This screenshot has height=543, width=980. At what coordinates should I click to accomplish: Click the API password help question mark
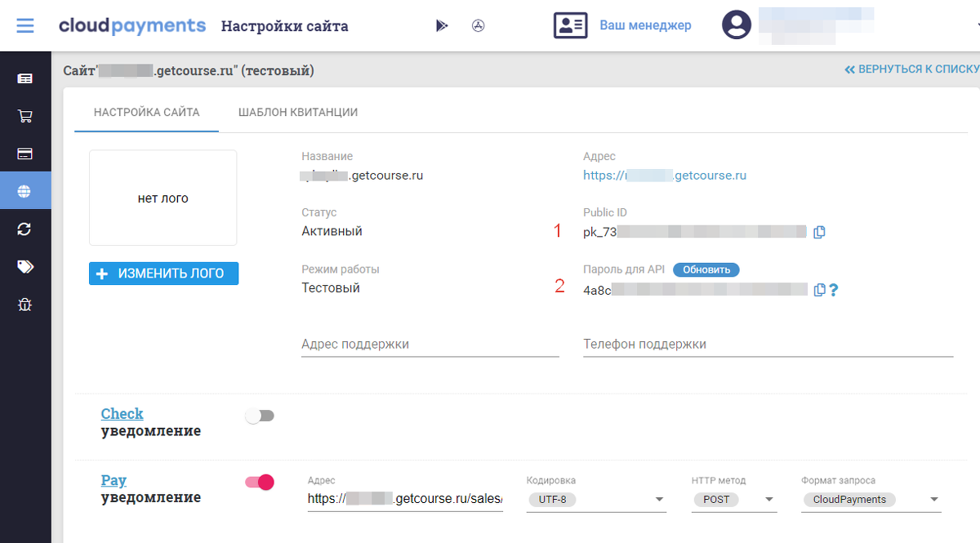[834, 290]
